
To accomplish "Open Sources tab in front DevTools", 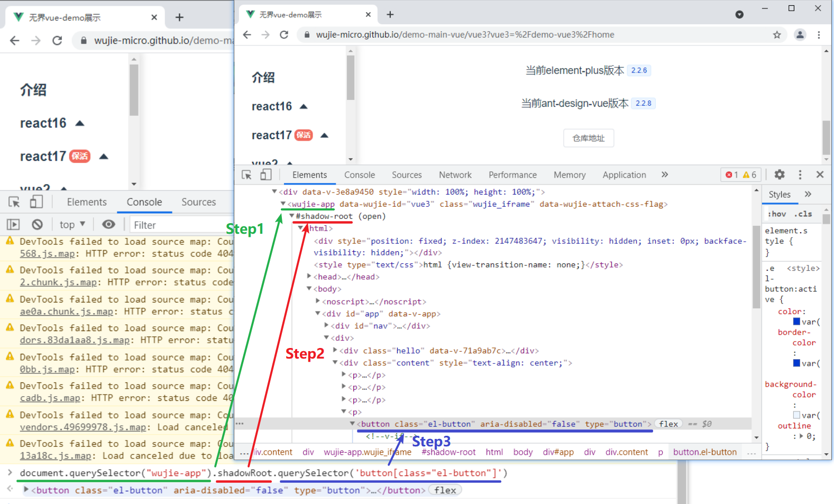I will (407, 175).
